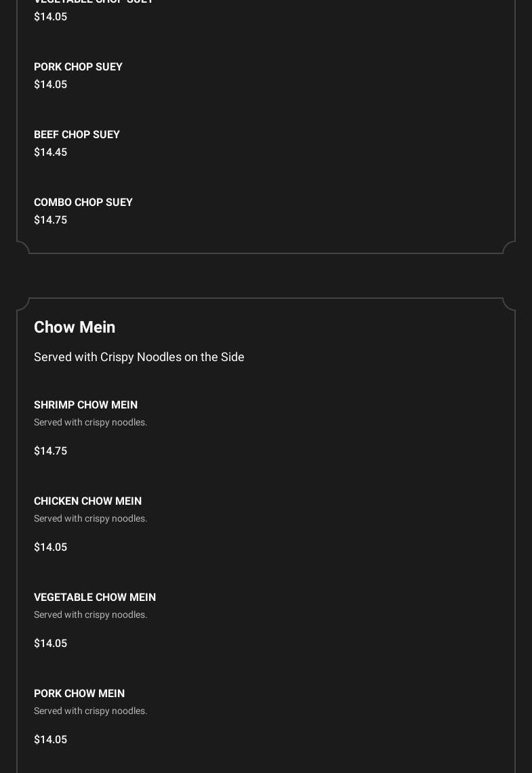Open the Chicken Chow Mein item
Image resolution: width=532 pixels, height=773 pixels.
click(x=87, y=501)
